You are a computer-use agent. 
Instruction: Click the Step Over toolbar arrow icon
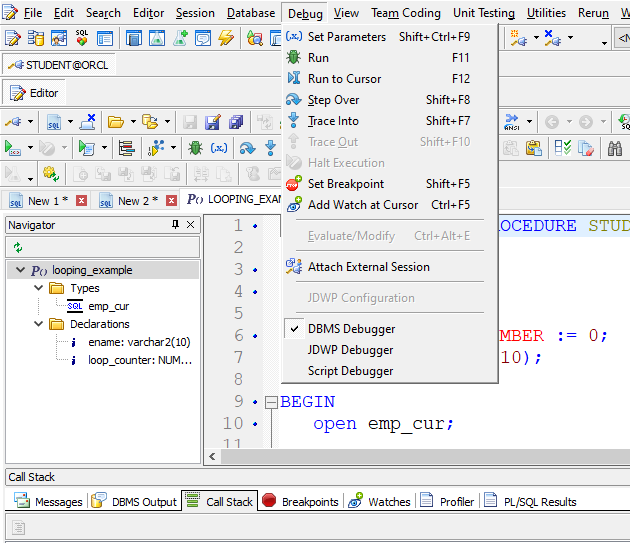pos(247,148)
